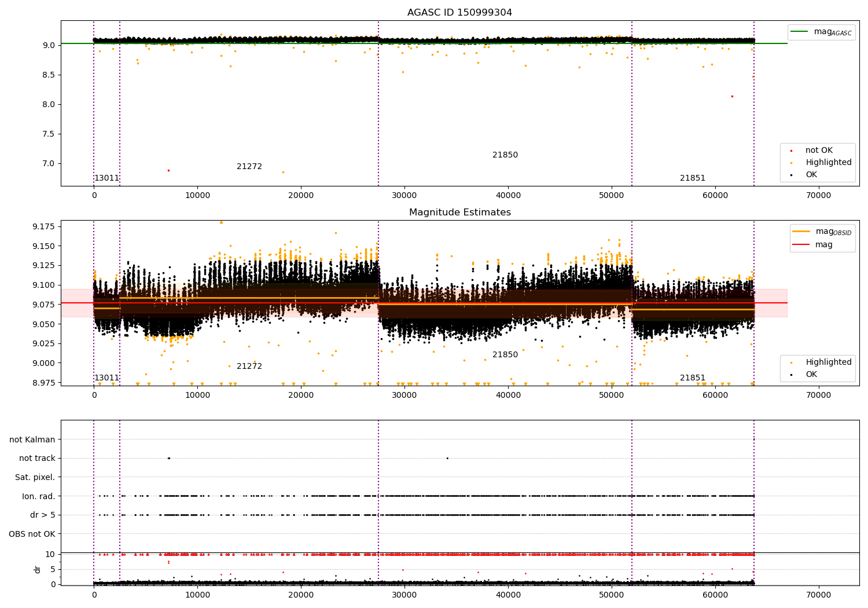Click the 9.025 y-tick in Magnitude Estimates
The width and height of the screenshot is (868, 608).
pyautogui.click(x=44, y=344)
